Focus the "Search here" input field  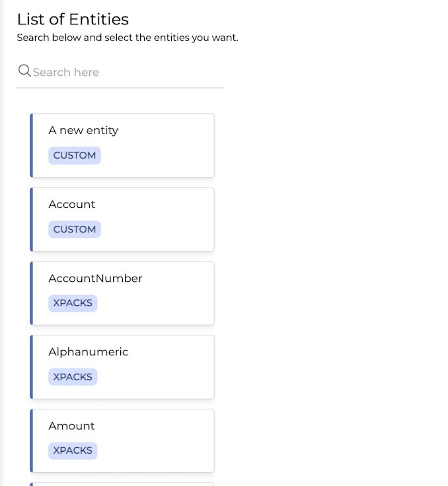[x=126, y=72]
